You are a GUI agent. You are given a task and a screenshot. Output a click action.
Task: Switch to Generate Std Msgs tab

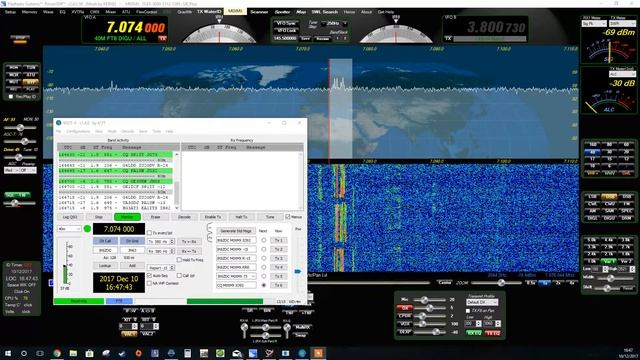(236, 231)
